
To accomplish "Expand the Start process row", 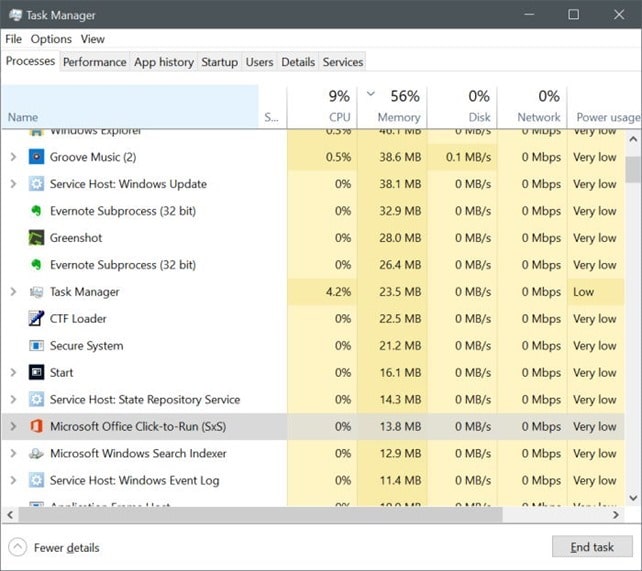I will pyautogui.click(x=13, y=372).
